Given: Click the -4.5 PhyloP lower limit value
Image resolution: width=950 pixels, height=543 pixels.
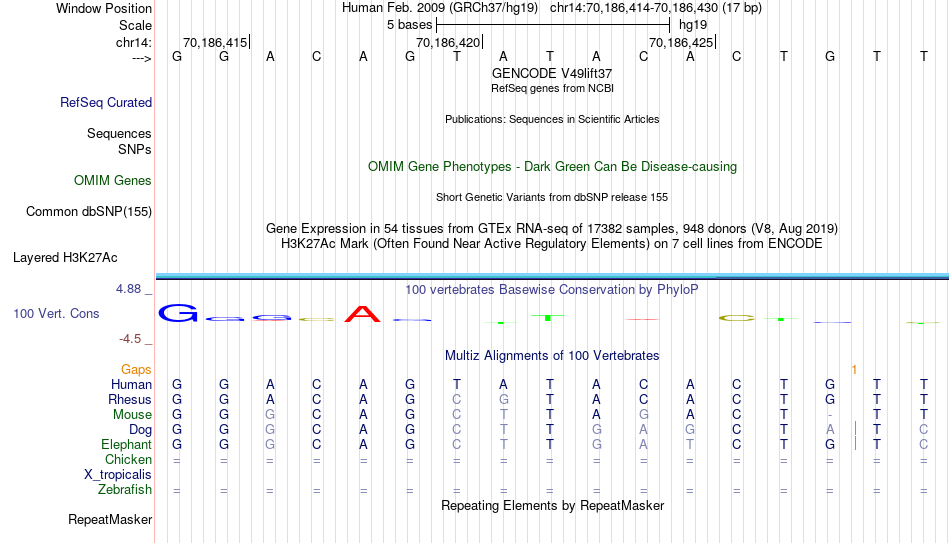Looking at the screenshot, I should pyautogui.click(x=130, y=339).
